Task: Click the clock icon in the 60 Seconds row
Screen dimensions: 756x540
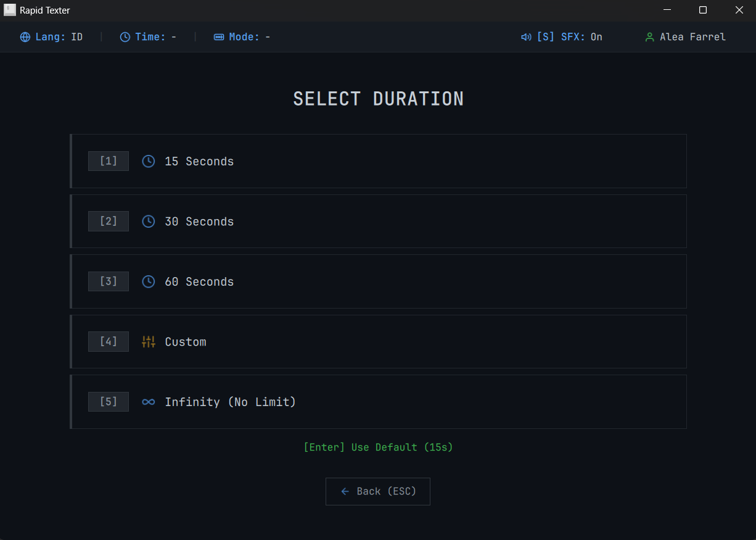Action: [x=149, y=281]
